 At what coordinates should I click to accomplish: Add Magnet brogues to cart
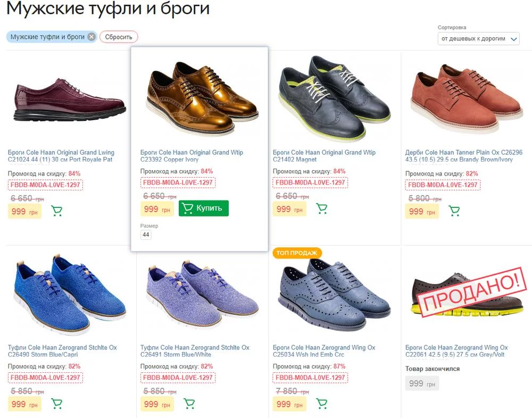[322, 208]
